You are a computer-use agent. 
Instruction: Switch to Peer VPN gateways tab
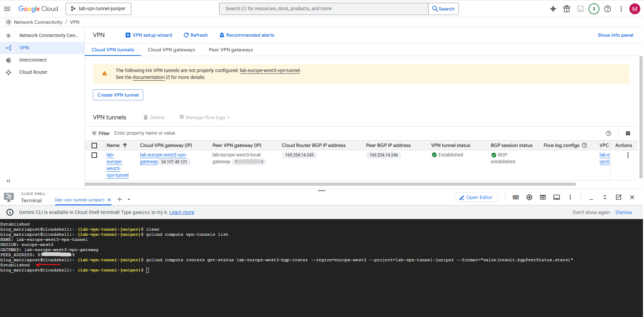pos(231,50)
